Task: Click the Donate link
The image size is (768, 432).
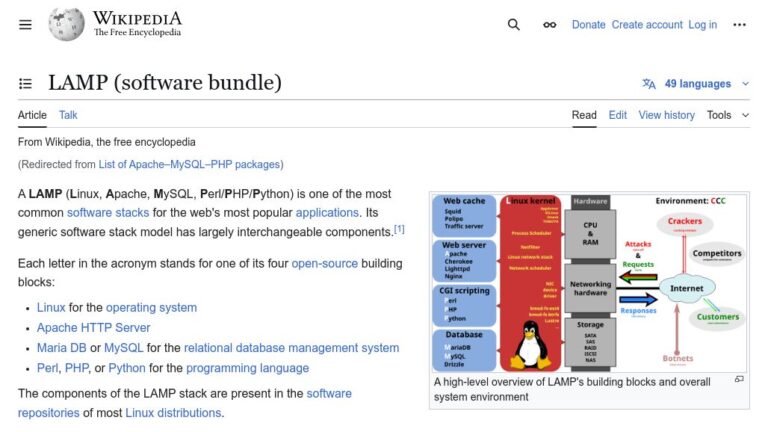Action: point(588,24)
